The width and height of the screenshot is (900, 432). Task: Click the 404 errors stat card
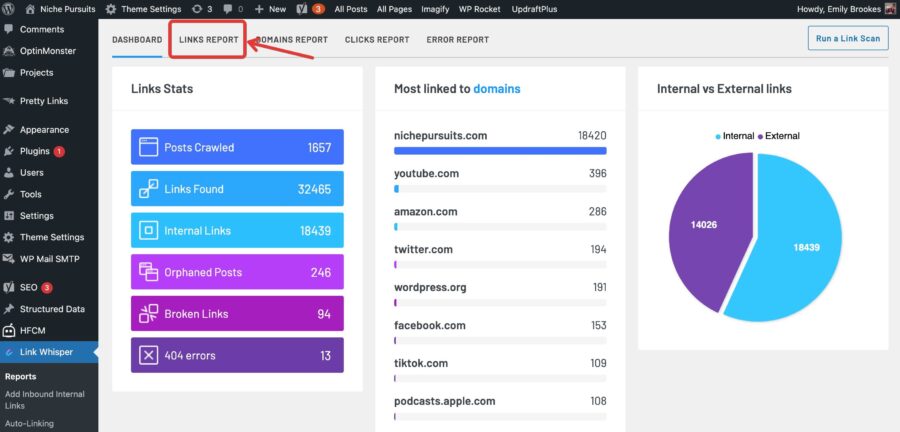(237, 355)
